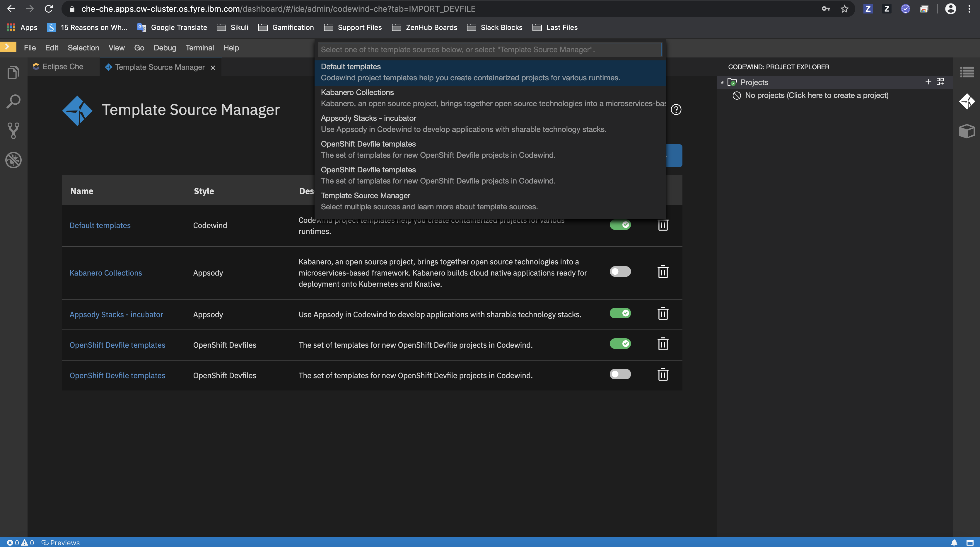Click the Default templates link in table
The height and width of the screenshot is (547, 980).
100,225
